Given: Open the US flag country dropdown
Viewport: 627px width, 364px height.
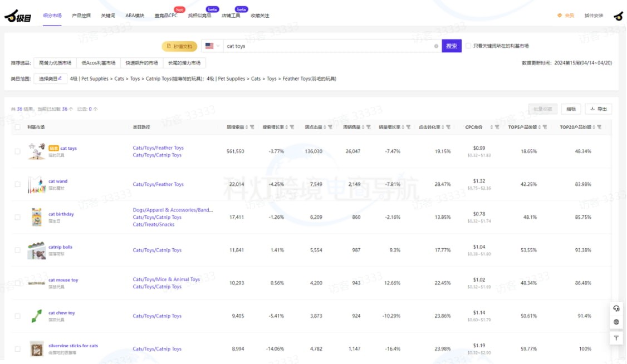Looking at the screenshot, I should (x=212, y=46).
